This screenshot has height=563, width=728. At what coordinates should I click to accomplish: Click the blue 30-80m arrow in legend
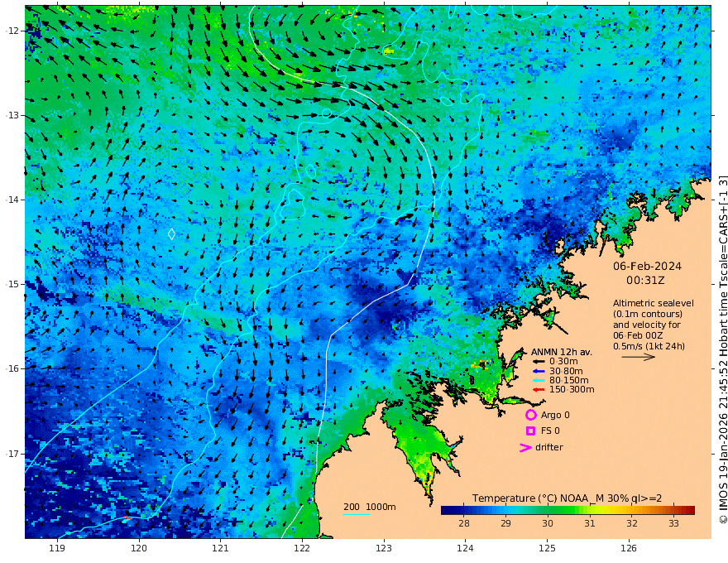tap(538, 371)
